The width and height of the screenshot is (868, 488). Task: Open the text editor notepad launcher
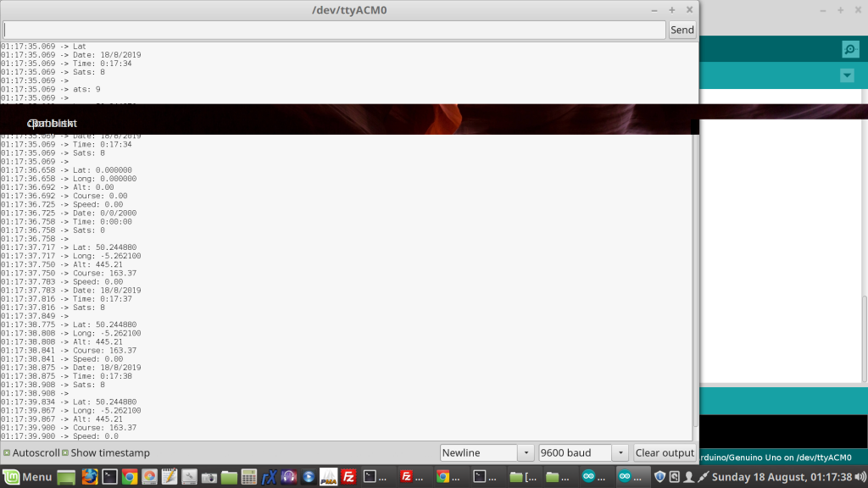click(169, 477)
